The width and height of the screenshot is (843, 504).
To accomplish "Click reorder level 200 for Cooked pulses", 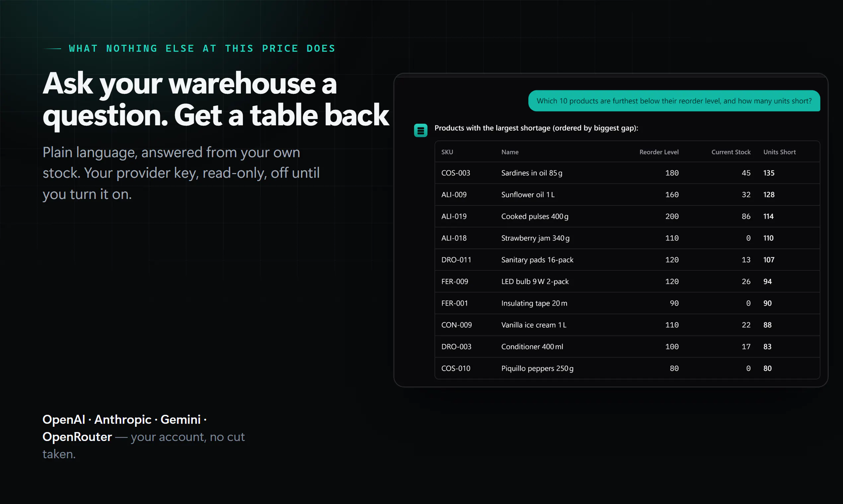I will pos(672,216).
